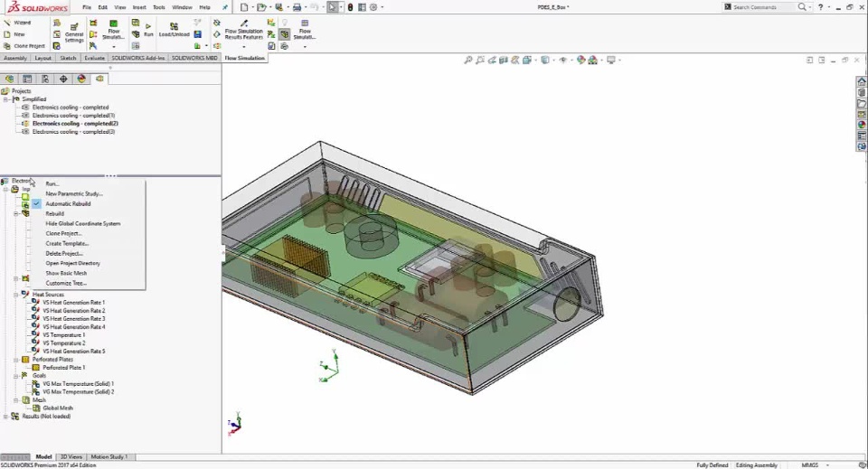This screenshot has width=868, height=469.
Task: Open the DimXpertManager crosshair tab
Action: click(x=63, y=80)
